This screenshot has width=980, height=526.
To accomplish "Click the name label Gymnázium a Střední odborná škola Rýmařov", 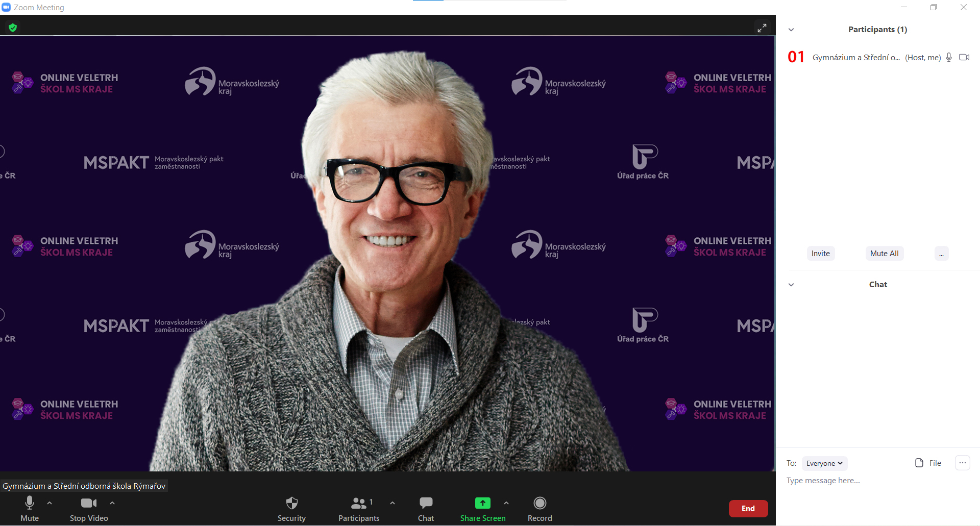I will pos(84,486).
